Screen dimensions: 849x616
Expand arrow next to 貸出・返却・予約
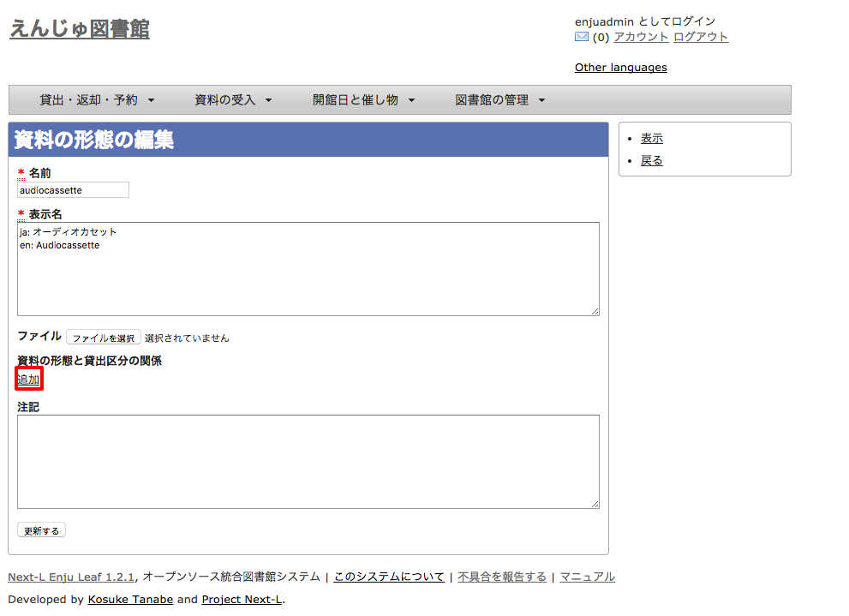coord(151,100)
